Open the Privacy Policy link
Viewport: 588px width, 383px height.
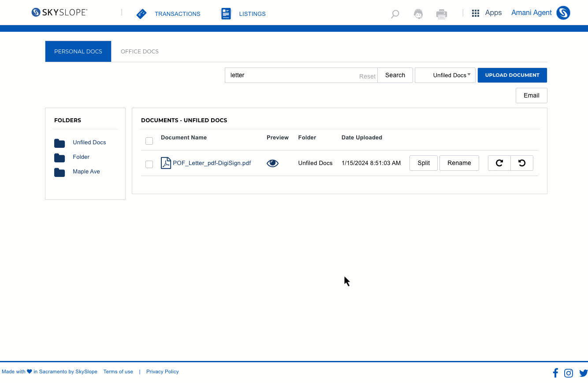163,372
